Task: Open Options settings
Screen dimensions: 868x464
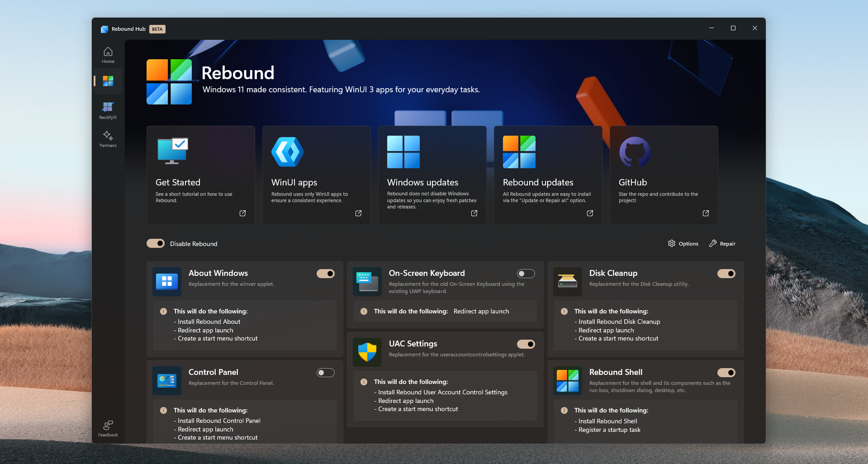Action: 683,243
